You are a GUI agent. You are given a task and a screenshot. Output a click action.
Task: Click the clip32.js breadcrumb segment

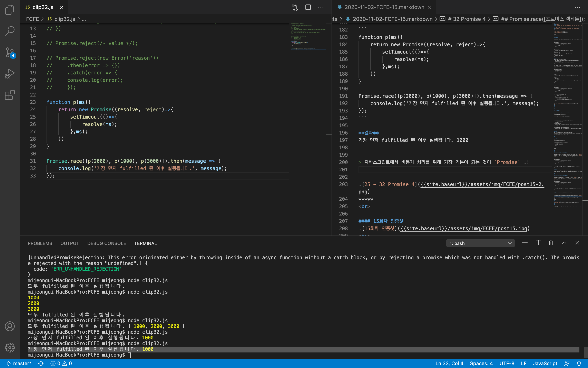(61, 19)
